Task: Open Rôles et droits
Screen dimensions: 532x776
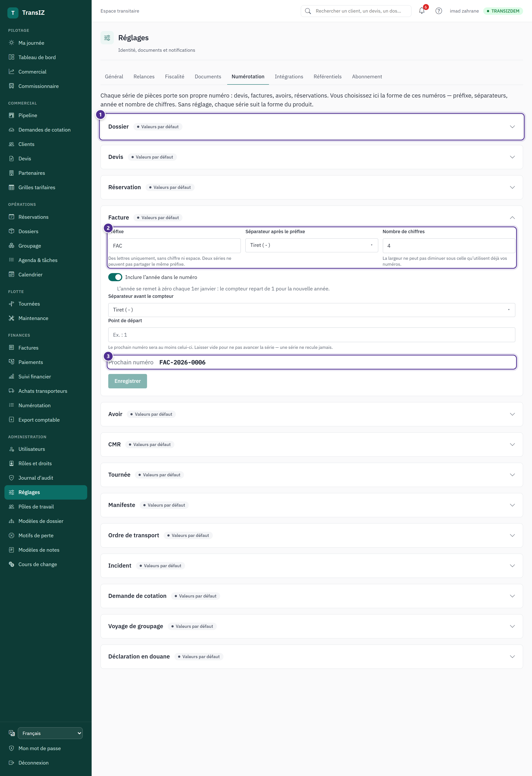Action: pos(46,463)
